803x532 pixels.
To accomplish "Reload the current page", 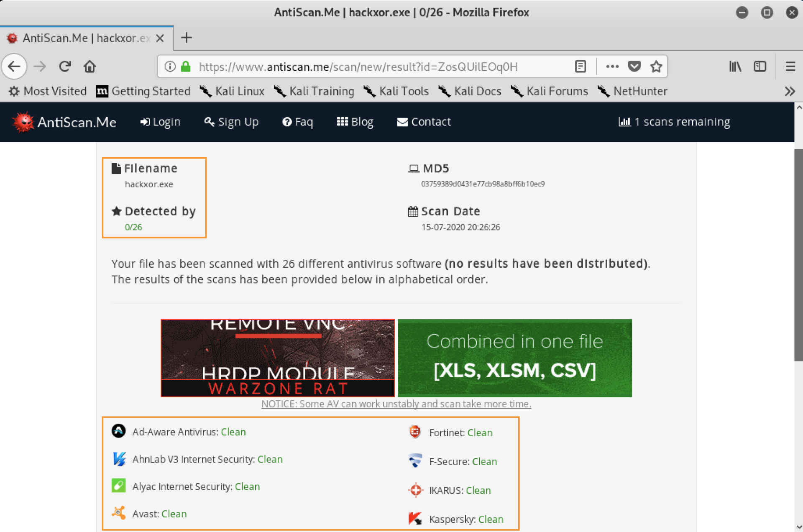I will click(65, 66).
